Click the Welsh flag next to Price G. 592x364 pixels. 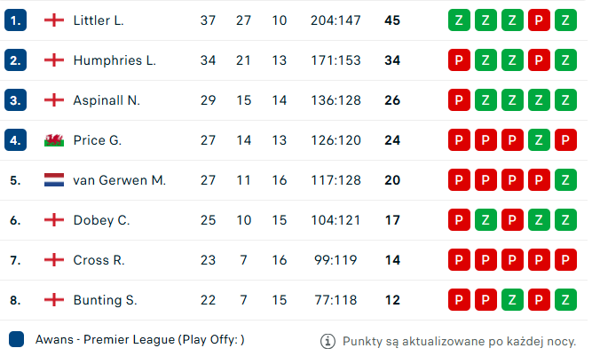[x=54, y=140]
